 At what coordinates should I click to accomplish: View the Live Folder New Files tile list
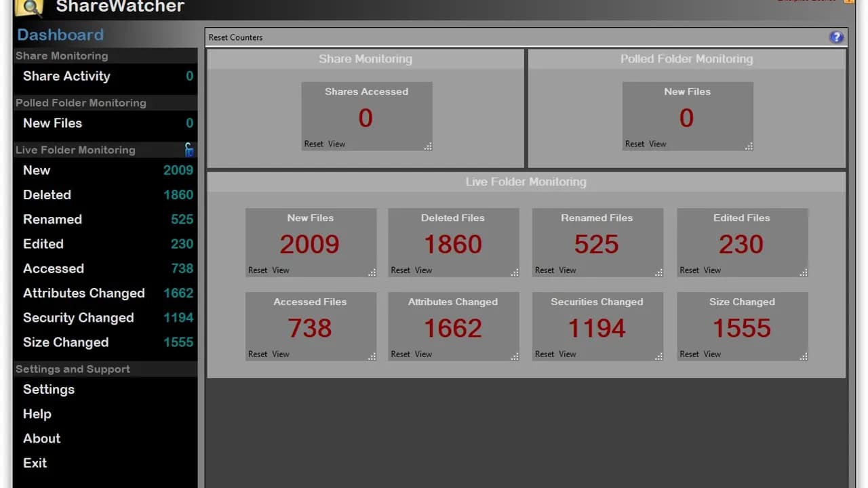(x=281, y=270)
